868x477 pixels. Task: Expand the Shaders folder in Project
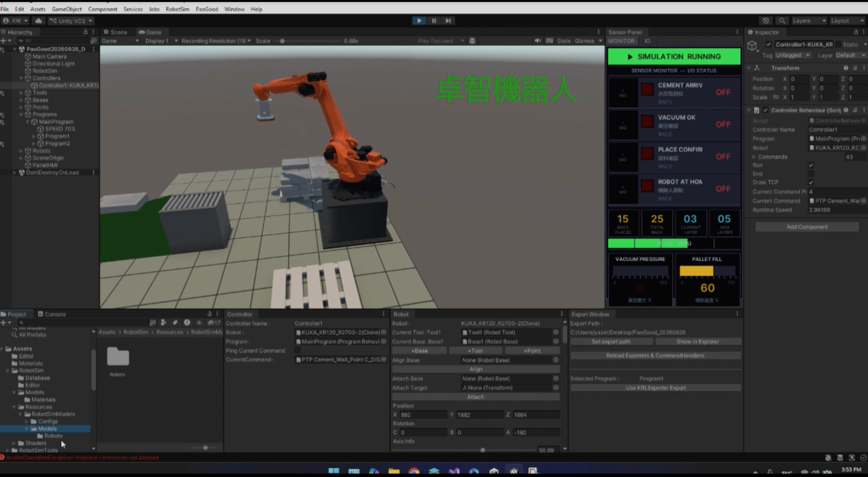14,443
